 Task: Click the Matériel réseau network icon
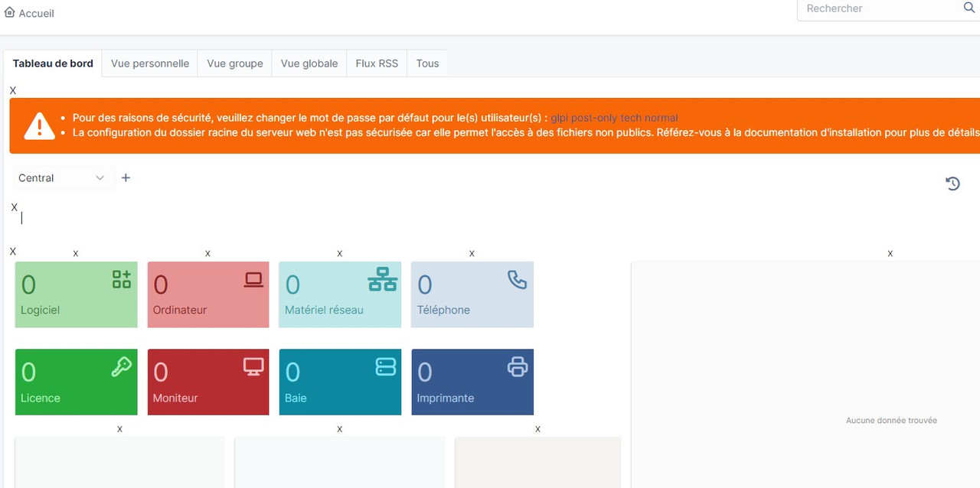click(383, 280)
